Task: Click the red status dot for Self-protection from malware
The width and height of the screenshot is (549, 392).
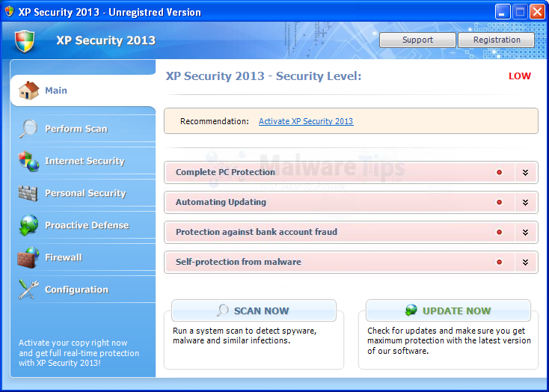Action: pyautogui.click(x=500, y=262)
